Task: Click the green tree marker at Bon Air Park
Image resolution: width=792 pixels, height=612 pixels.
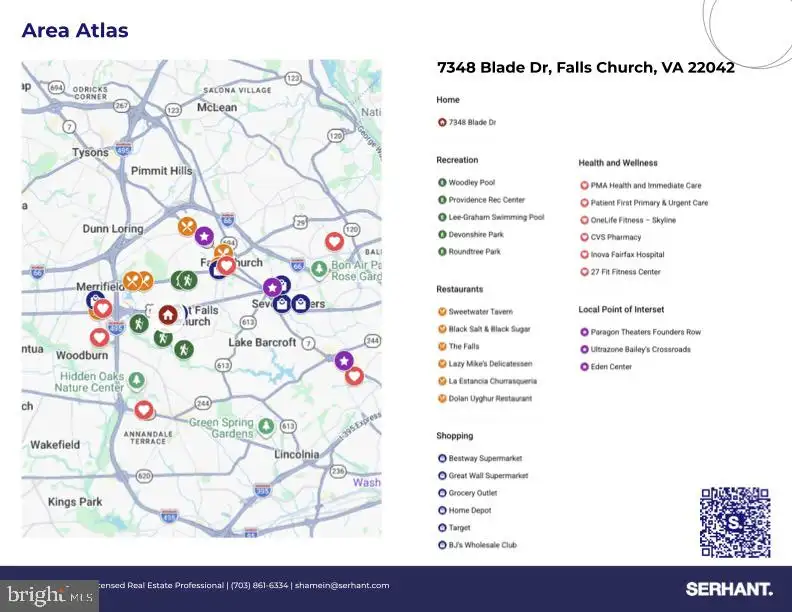Action: 319,270
